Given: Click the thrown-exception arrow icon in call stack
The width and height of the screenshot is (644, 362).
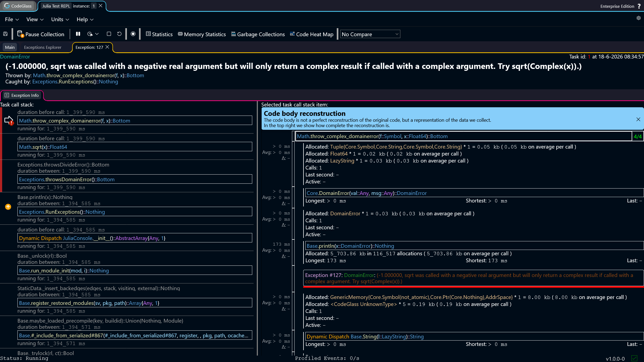Looking at the screenshot, I should [x=9, y=121].
